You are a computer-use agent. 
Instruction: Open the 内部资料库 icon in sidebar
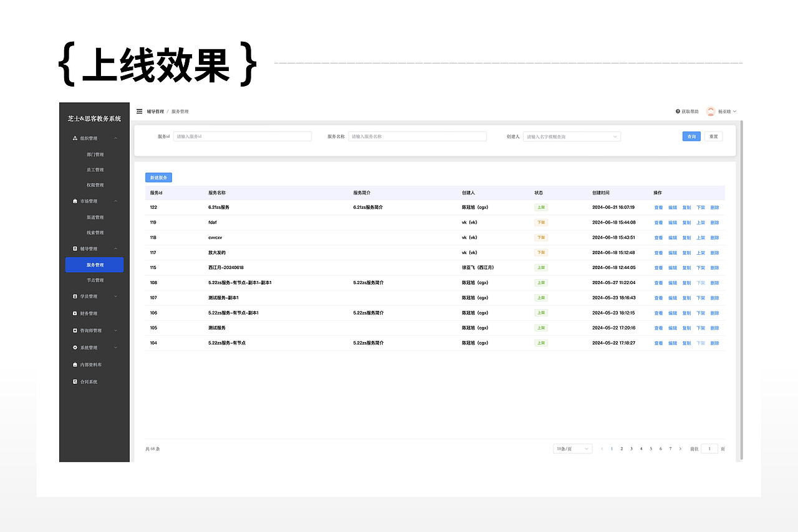click(x=75, y=364)
